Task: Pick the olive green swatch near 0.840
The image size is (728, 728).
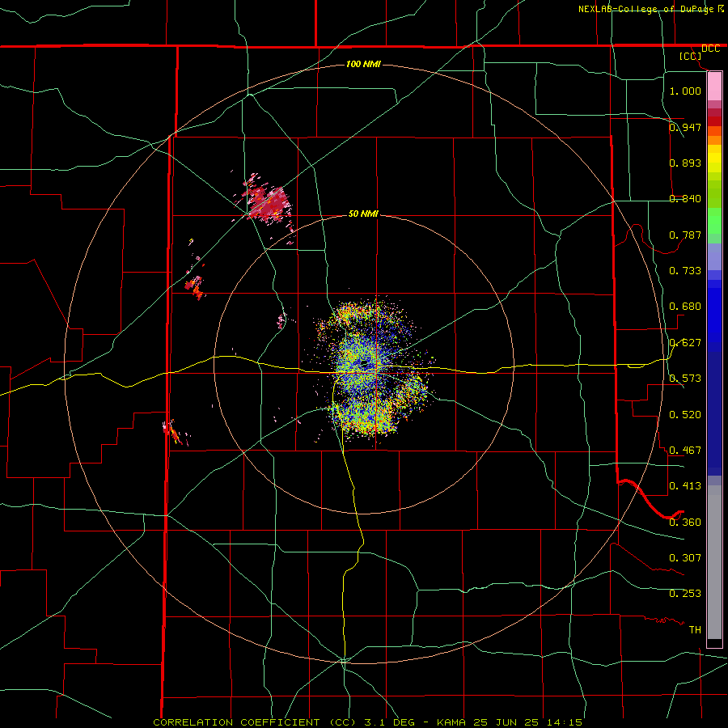Action: click(714, 194)
